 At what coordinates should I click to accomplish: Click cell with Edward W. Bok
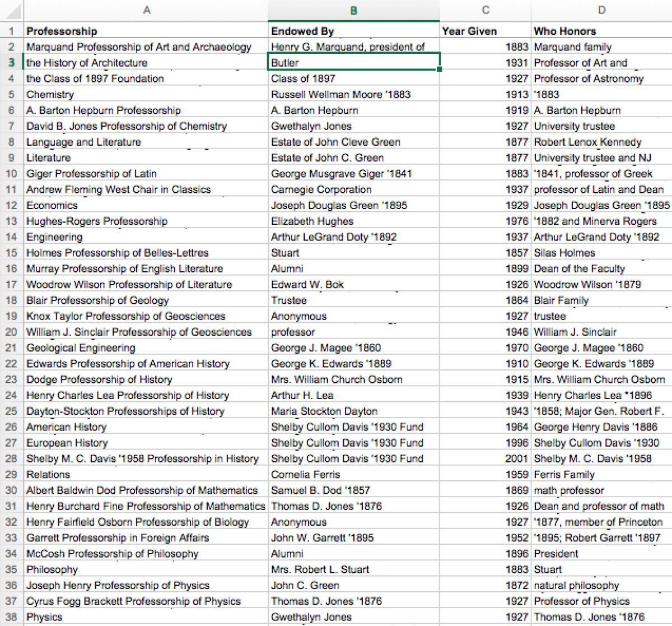click(354, 284)
